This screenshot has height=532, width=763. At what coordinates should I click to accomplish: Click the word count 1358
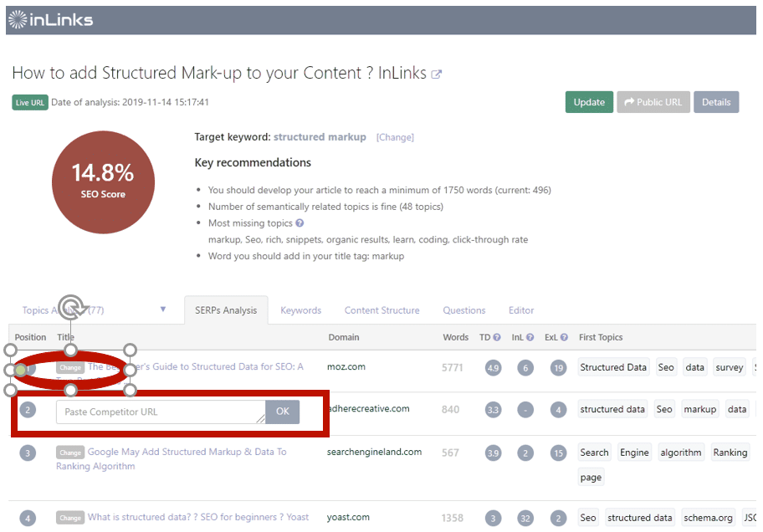(452, 518)
